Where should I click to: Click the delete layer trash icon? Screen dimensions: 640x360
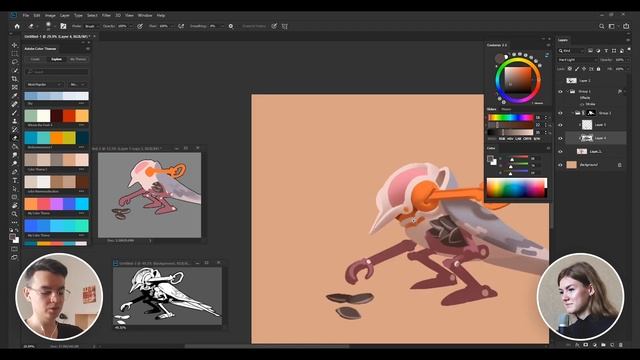pos(621,345)
